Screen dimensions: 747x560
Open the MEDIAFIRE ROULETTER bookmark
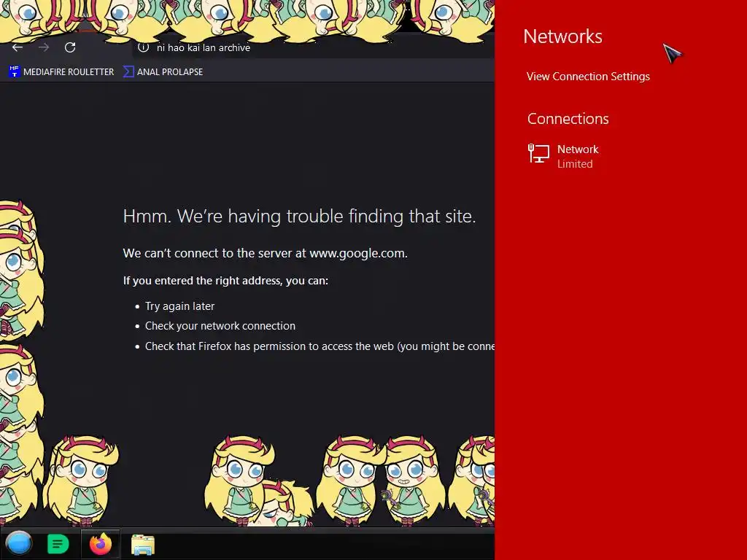click(61, 72)
